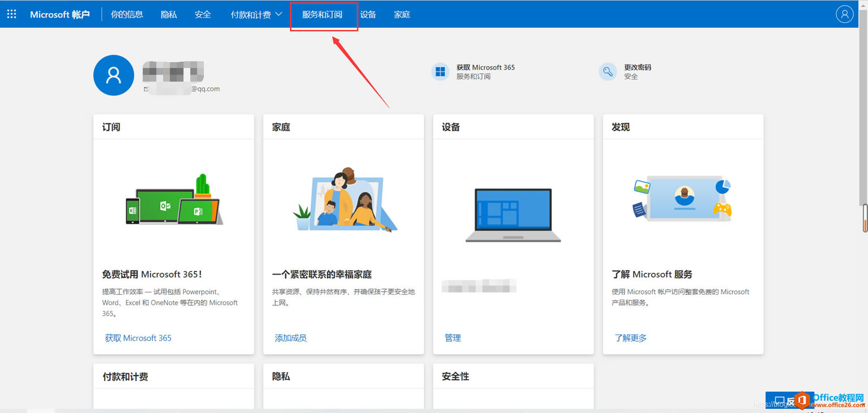Image resolution: width=868 pixels, height=413 pixels.
Task: Click 了解更多 in the 发现 card
Action: coord(630,338)
